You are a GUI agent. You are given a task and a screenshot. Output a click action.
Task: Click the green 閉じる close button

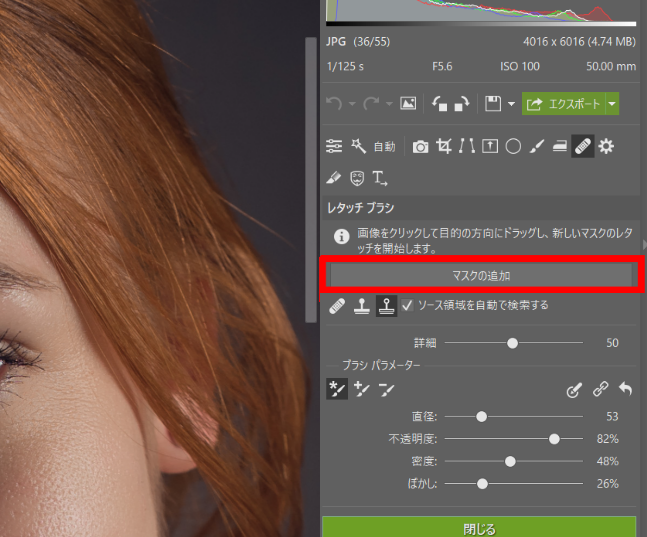[x=479, y=527]
